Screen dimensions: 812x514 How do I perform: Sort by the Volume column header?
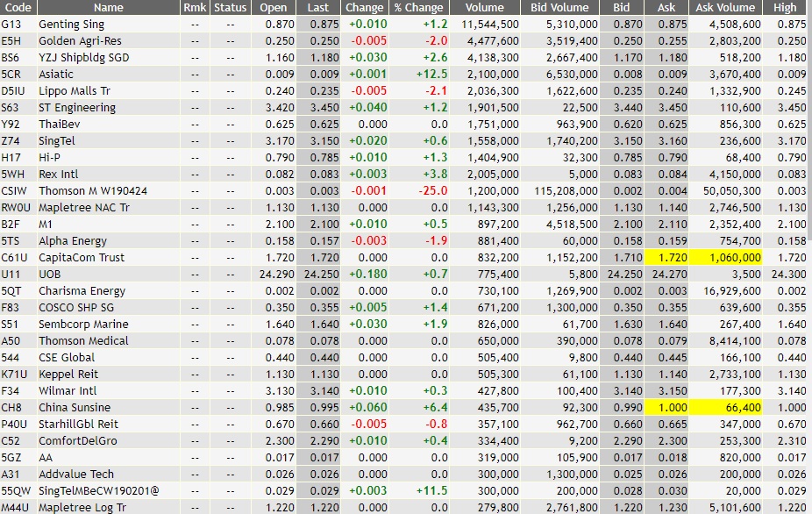coord(485,7)
